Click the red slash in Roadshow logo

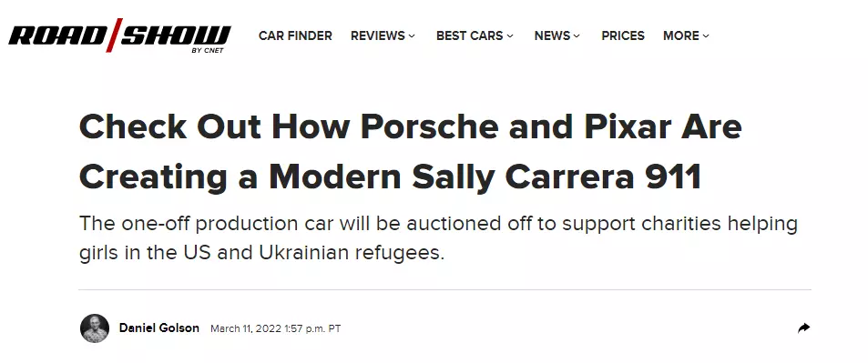115,35
